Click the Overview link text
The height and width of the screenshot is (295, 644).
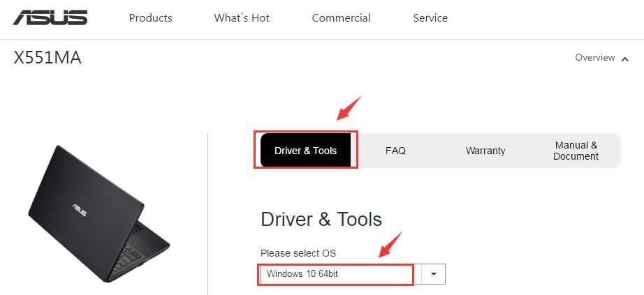[x=594, y=57]
